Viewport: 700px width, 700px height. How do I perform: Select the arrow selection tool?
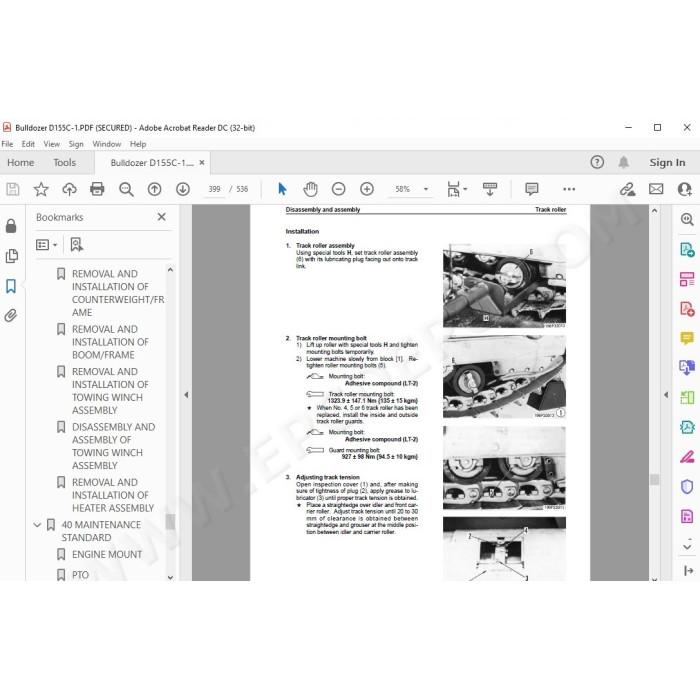(x=282, y=189)
